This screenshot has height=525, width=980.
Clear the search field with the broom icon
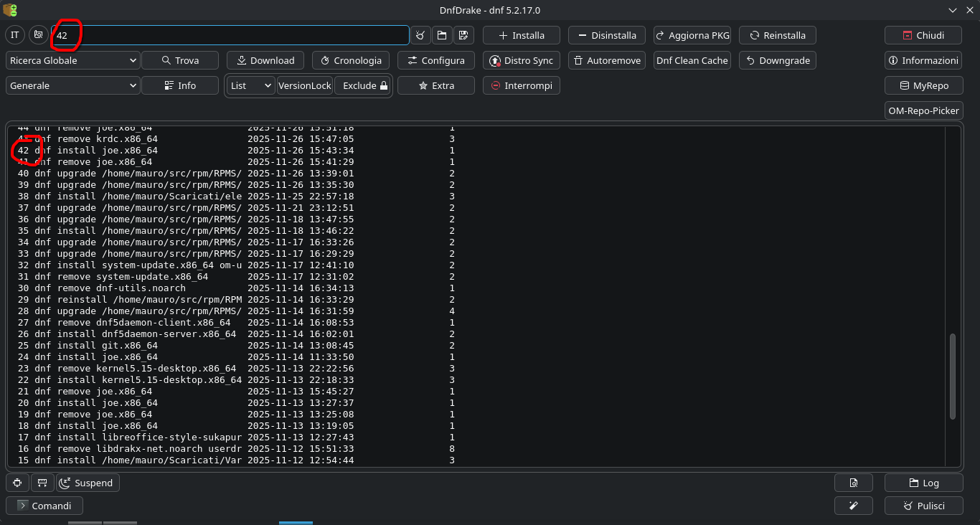pos(420,35)
